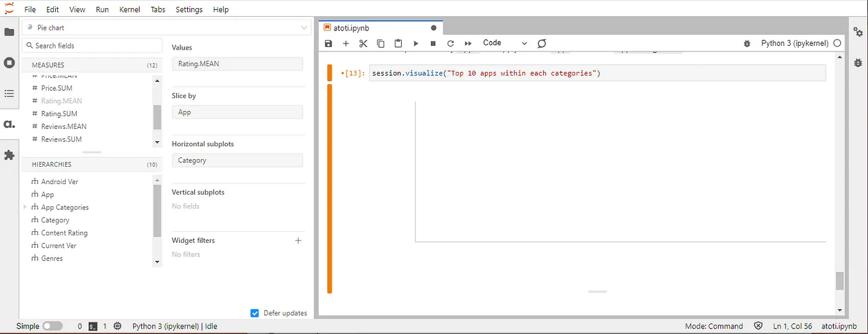The height and width of the screenshot is (334, 868).
Task: Paste cell from clipboard
Action: coord(398,43)
